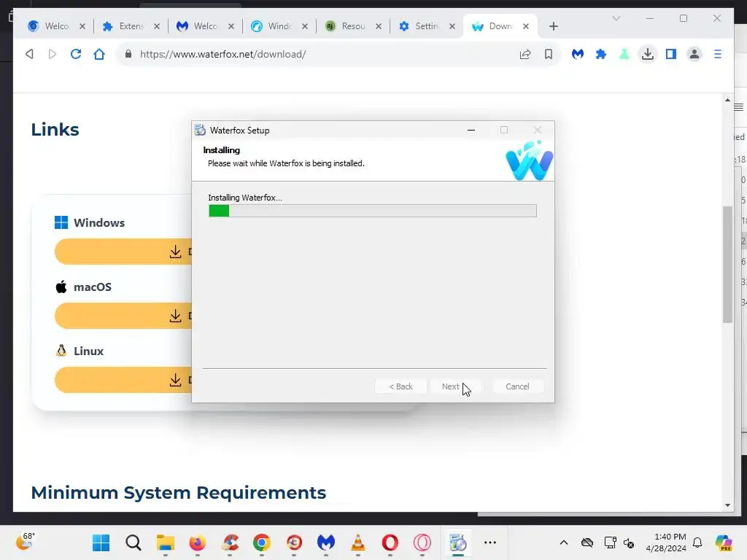Expand hidden system tray icons
The width and height of the screenshot is (747, 560).
point(564,542)
